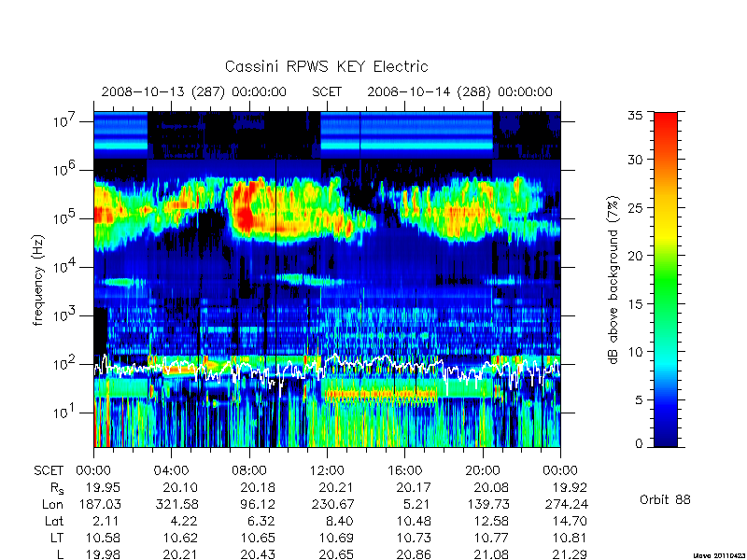Click the 'LT' row label

pos(57,538)
